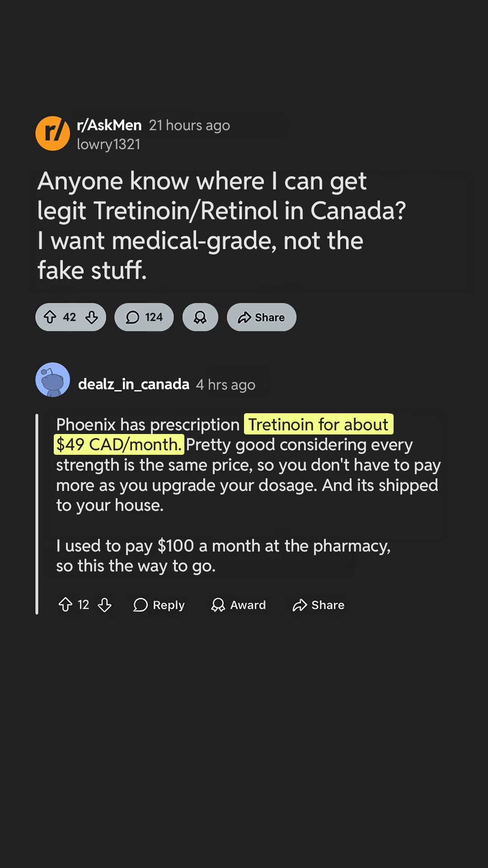The image size is (488, 868).
Task: View lowry1321's profile
Action: click(108, 144)
